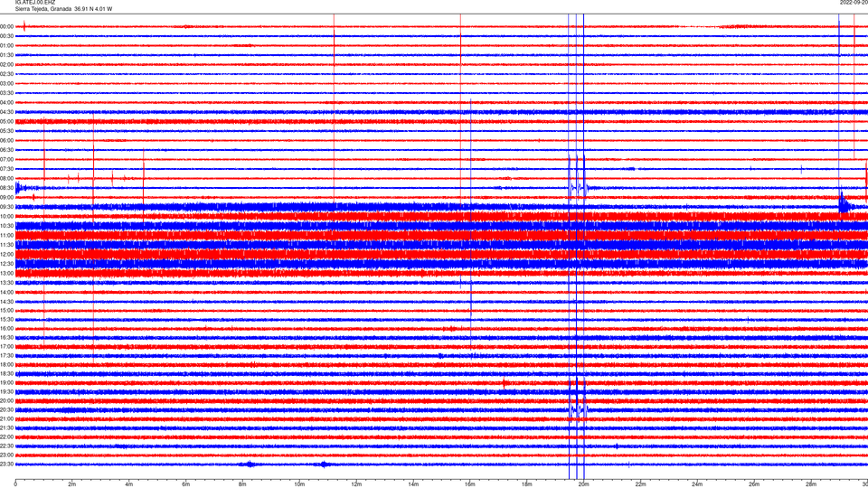Choose the 23:00 row label

click(x=6, y=455)
